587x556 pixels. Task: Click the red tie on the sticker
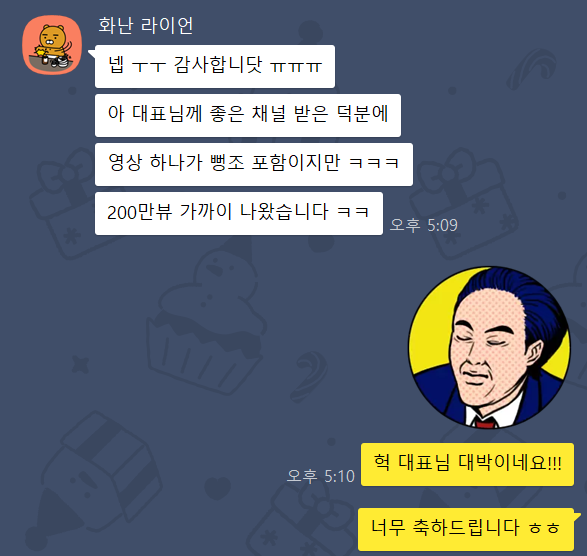coord(486,423)
